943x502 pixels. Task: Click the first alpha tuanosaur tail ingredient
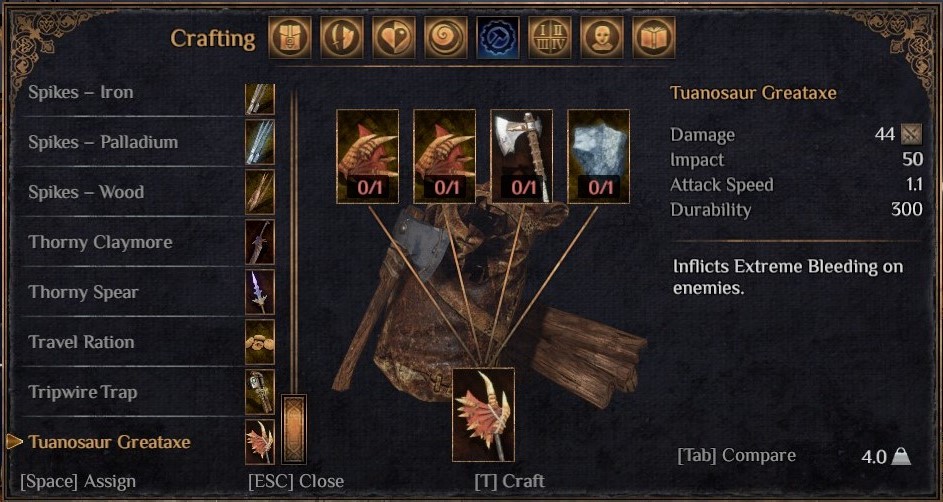[x=367, y=156]
